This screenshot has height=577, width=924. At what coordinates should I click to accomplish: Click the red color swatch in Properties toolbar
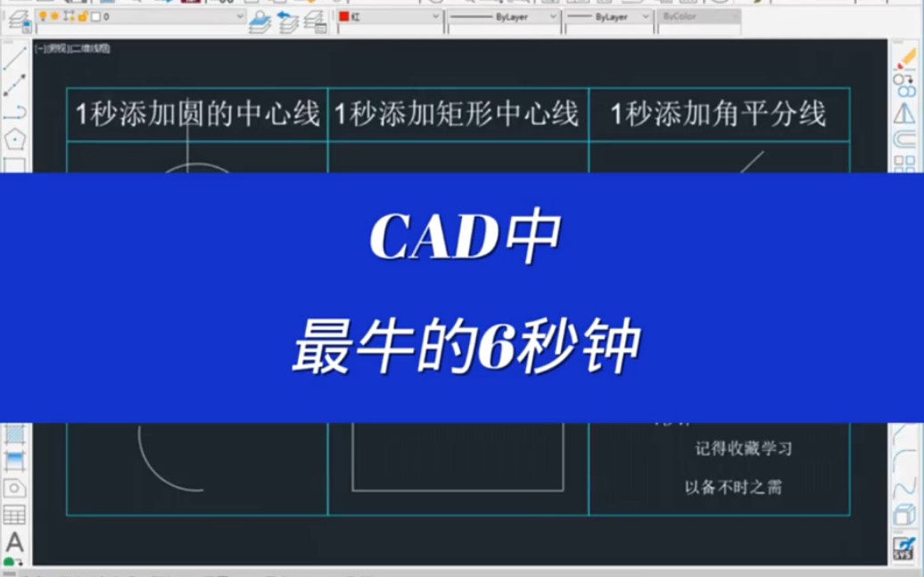pos(344,15)
